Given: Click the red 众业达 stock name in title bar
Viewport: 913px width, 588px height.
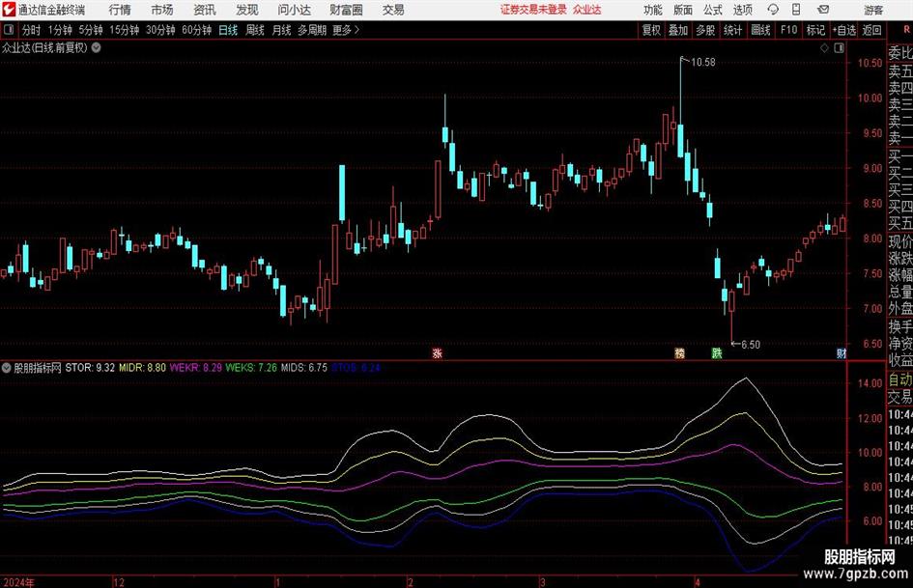Looking at the screenshot, I should click(x=587, y=10).
